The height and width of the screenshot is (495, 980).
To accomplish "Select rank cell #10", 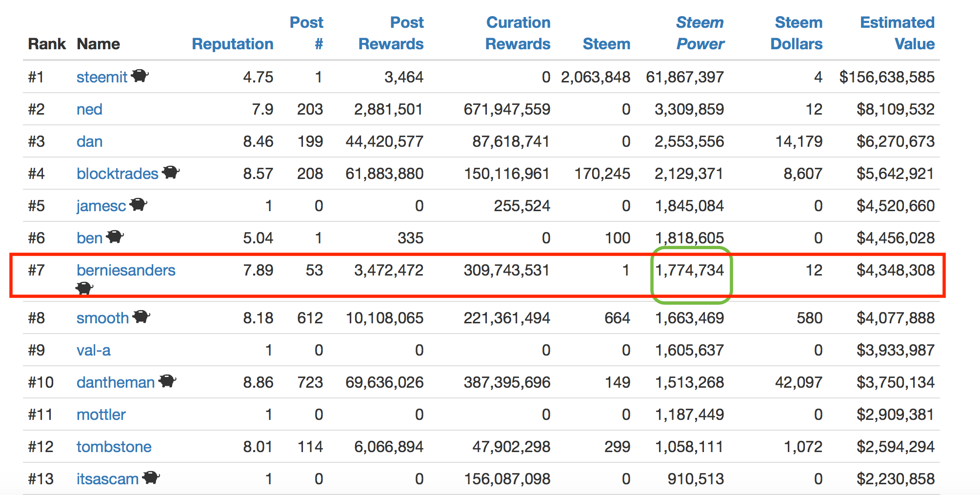I will coord(41,382).
